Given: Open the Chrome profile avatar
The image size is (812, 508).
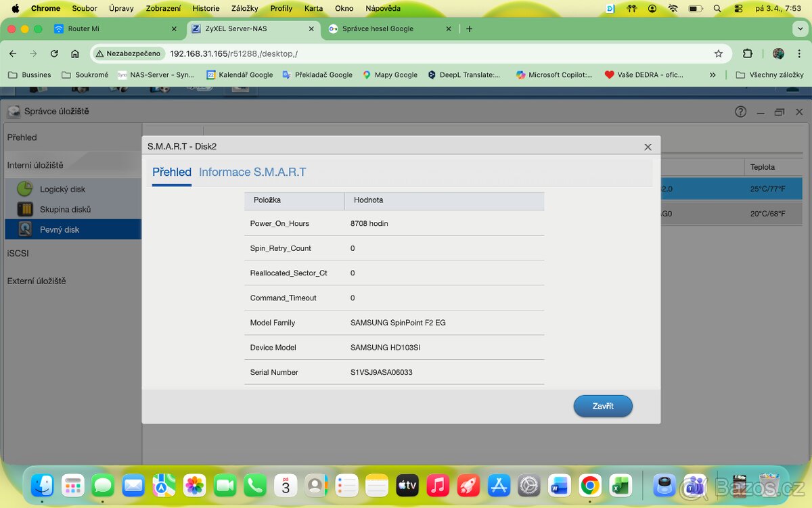Looking at the screenshot, I should point(778,53).
